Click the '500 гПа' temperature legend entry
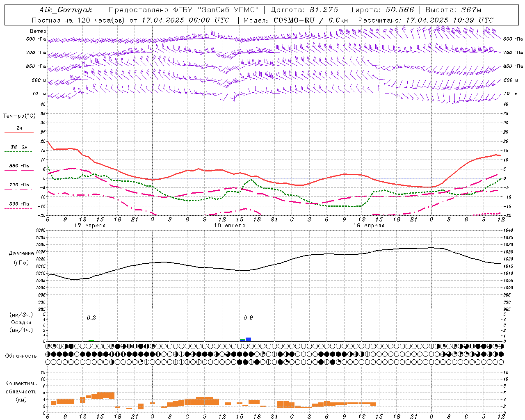 coord(19,204)
